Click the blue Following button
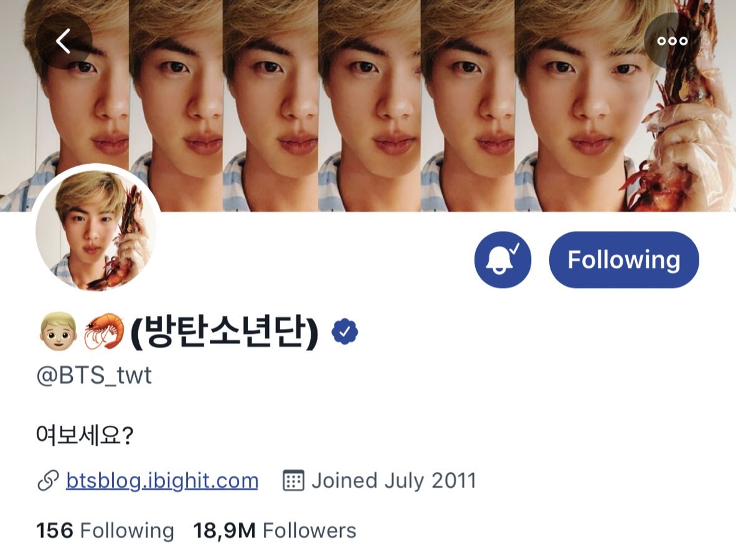 click(x=624, y=260)
